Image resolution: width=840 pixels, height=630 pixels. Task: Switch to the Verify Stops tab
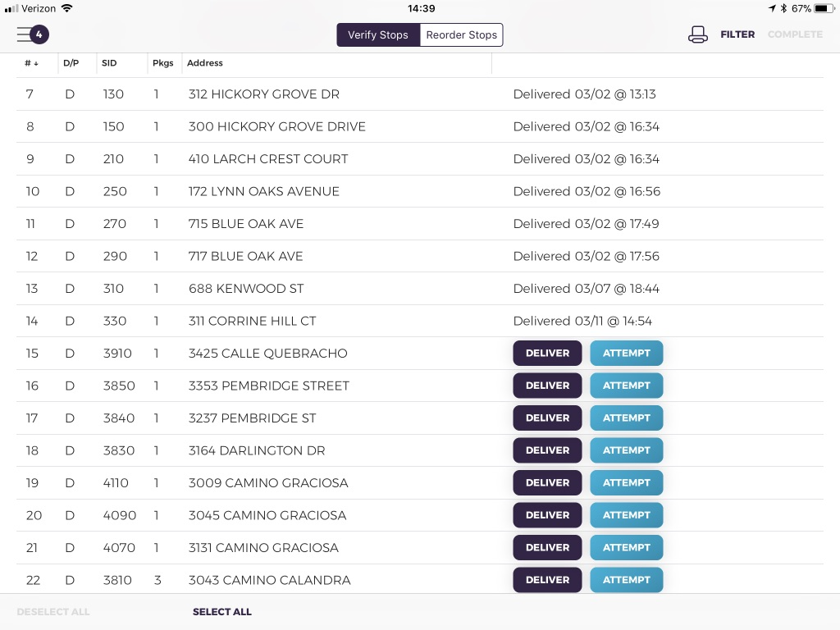[x=377, y=34]
